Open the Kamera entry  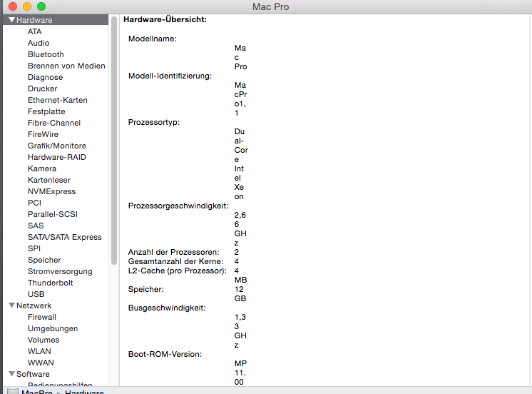(42, 168)
